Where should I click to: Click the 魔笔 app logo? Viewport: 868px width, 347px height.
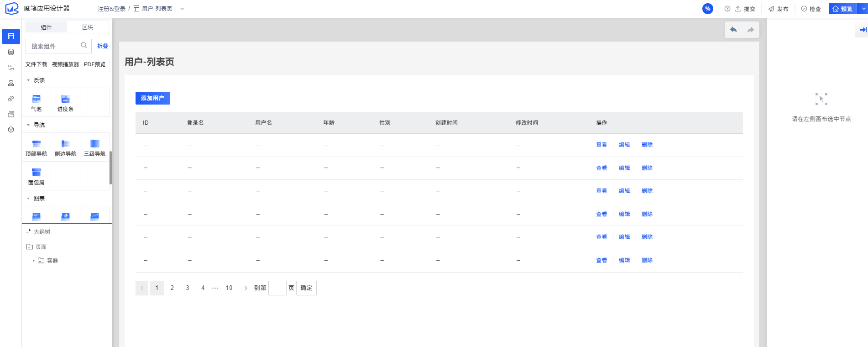pos(12,9)
